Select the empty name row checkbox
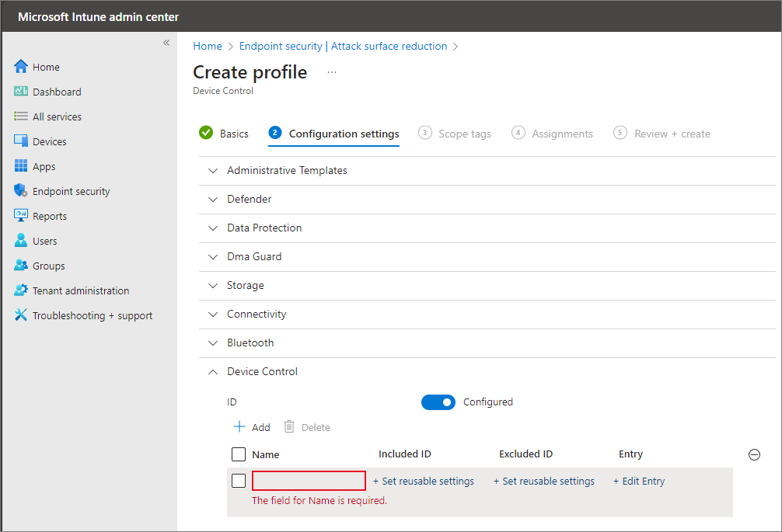 239,481
